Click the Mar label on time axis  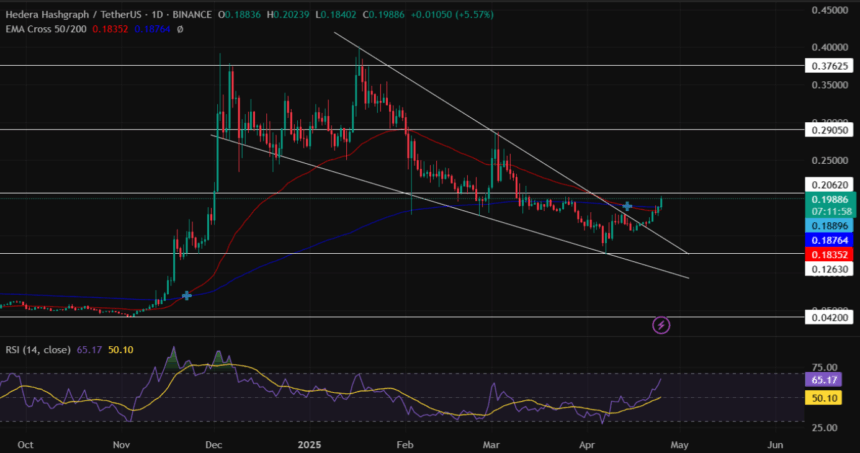491,445
